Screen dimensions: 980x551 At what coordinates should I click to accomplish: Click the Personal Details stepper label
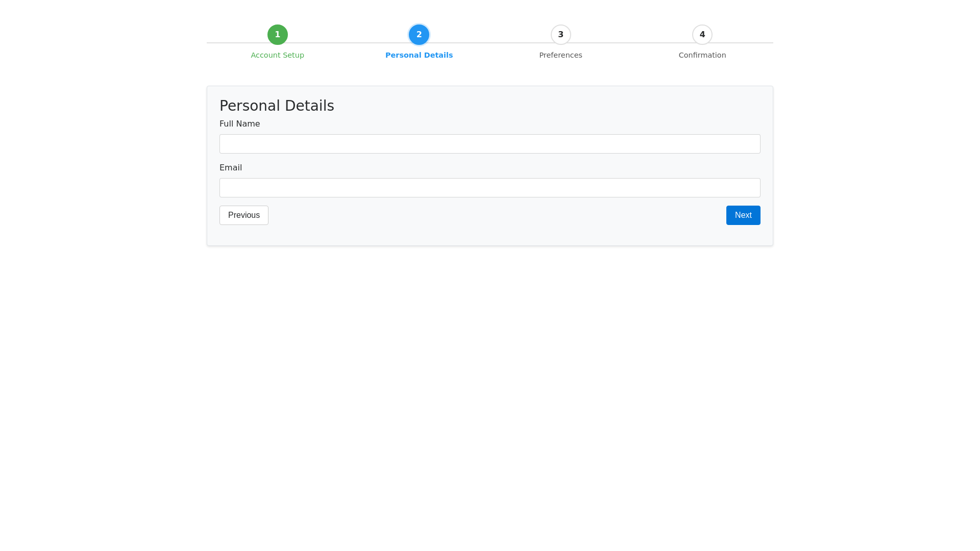point(419,55)
